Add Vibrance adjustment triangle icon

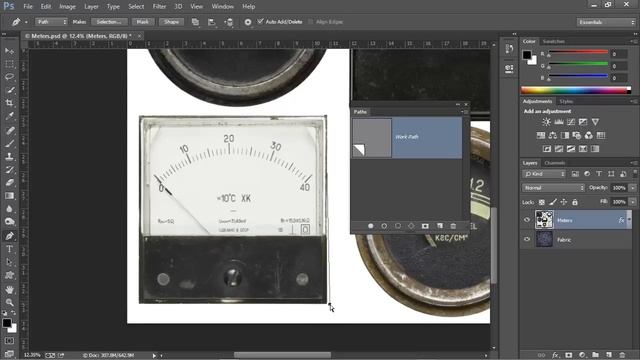tap(596, 122)
